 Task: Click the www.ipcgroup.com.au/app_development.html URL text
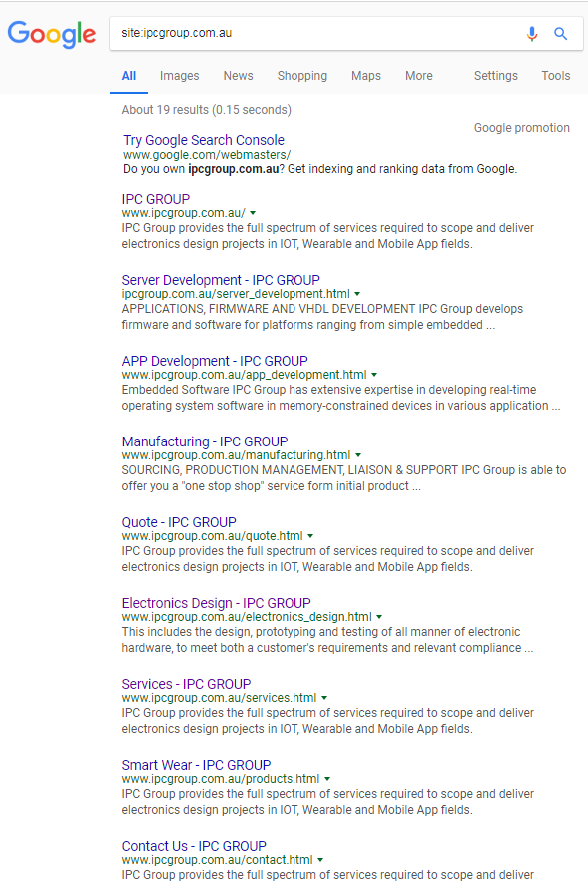[245, 375]
